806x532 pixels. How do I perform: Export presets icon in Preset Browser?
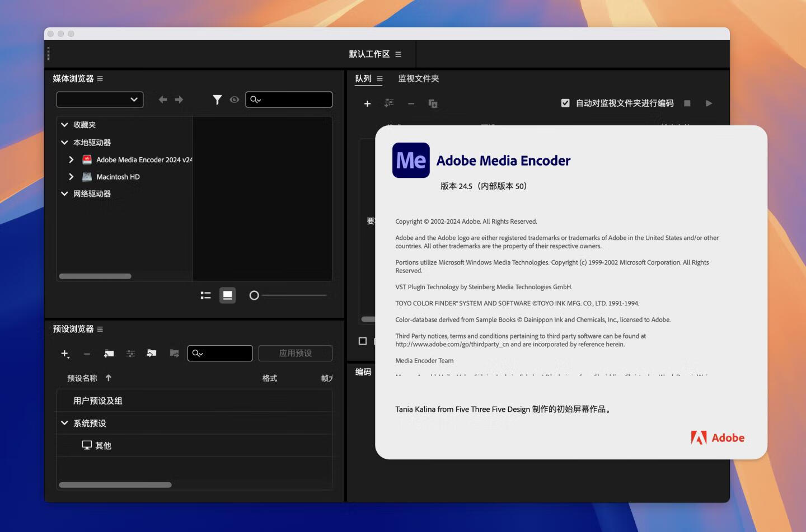pos(174,354)
